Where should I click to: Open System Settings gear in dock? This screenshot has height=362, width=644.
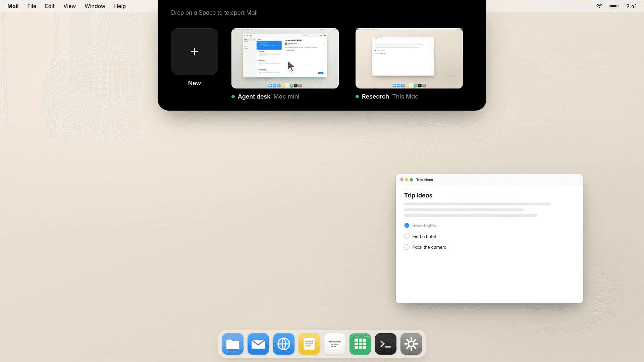coord(411,344)
